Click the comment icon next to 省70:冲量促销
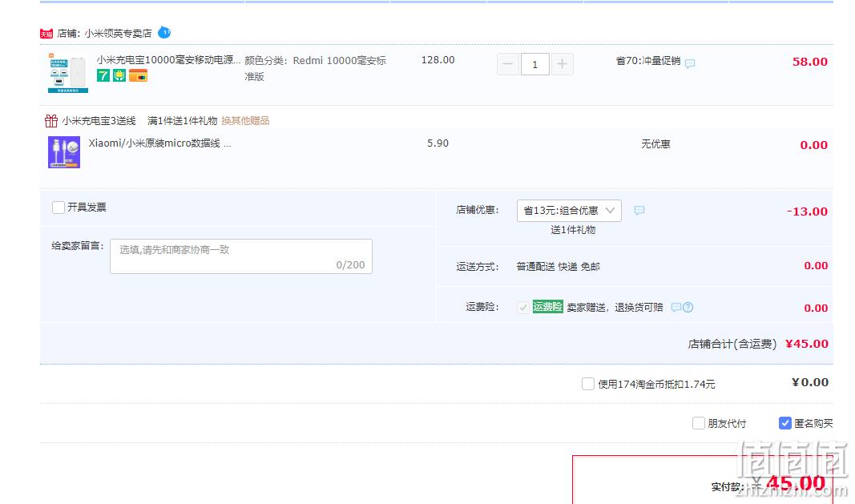The image size is (855, 504). click(690, 63)
